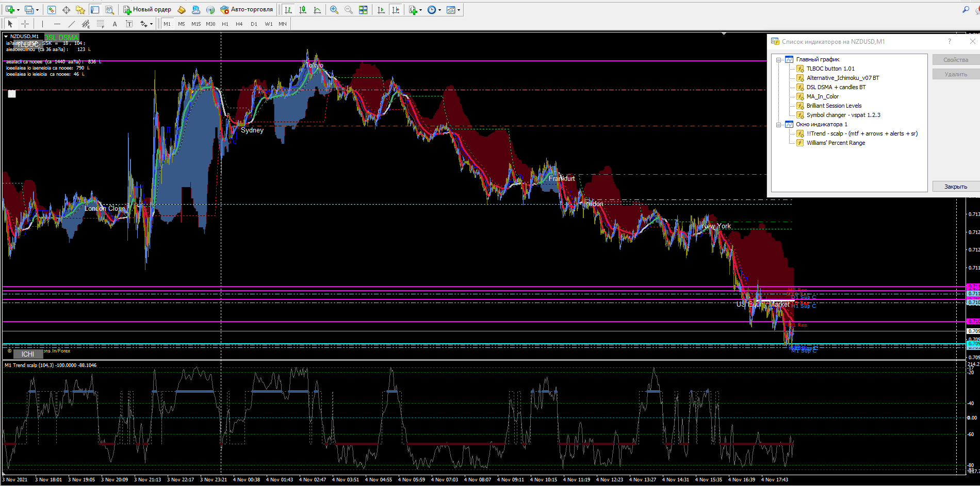Open search magnifier at top right
This screenshot has height=486, width=980.
[966, 9]
